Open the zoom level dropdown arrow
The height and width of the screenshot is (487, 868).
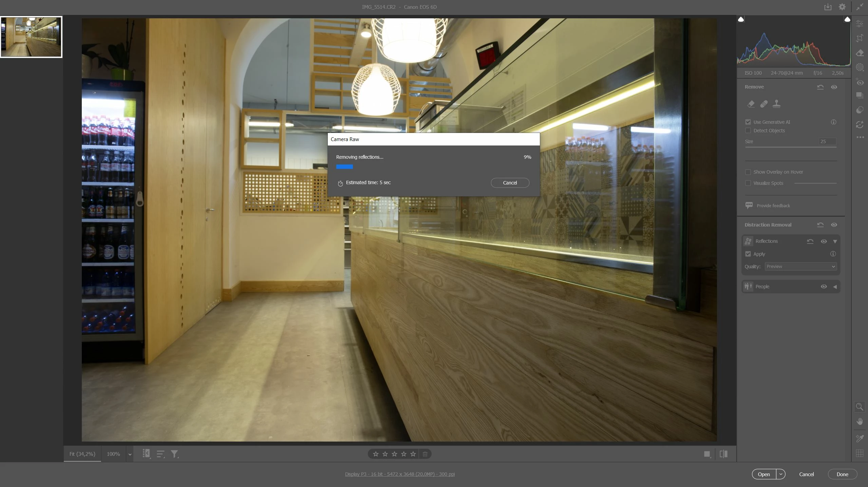point(130,454)
